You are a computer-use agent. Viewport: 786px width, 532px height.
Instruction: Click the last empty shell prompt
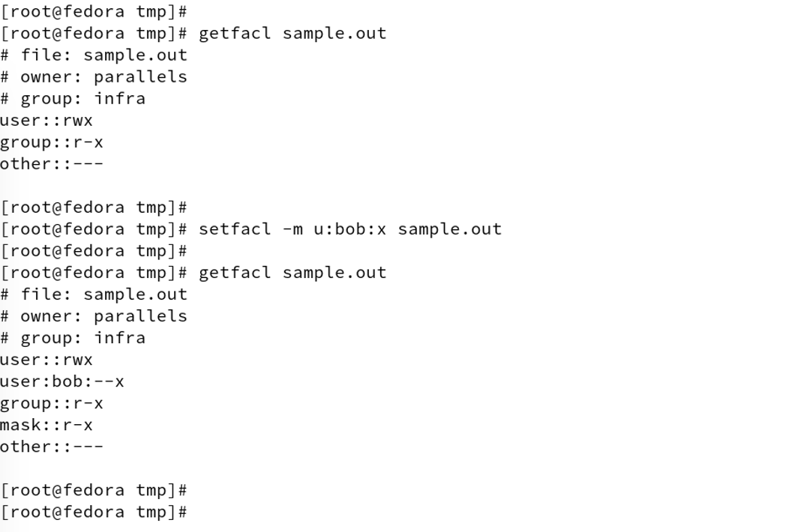[94, 512]
